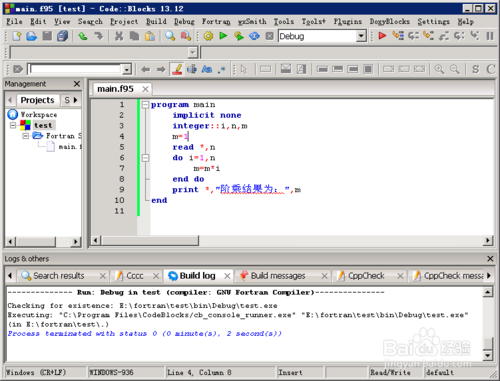Close the main.f95 editor tab
The width and height of the screenshot is (500, 381).
click(x=145, y=89)
